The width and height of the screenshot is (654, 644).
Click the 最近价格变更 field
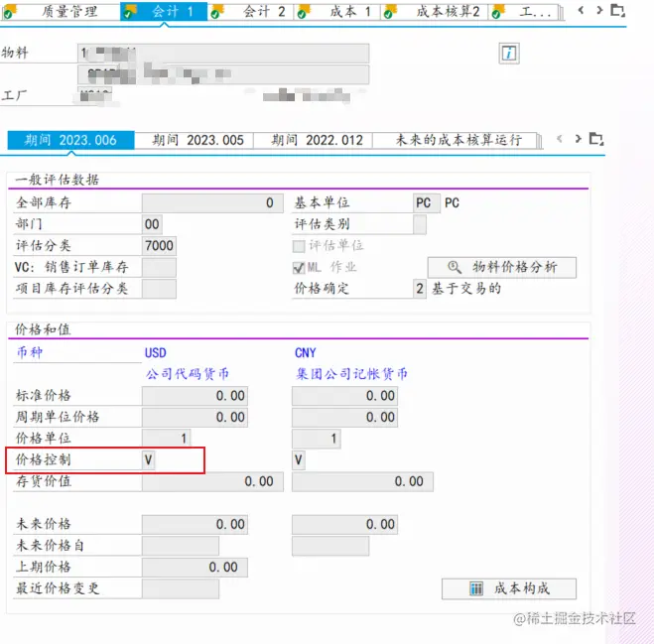(181, 589)
